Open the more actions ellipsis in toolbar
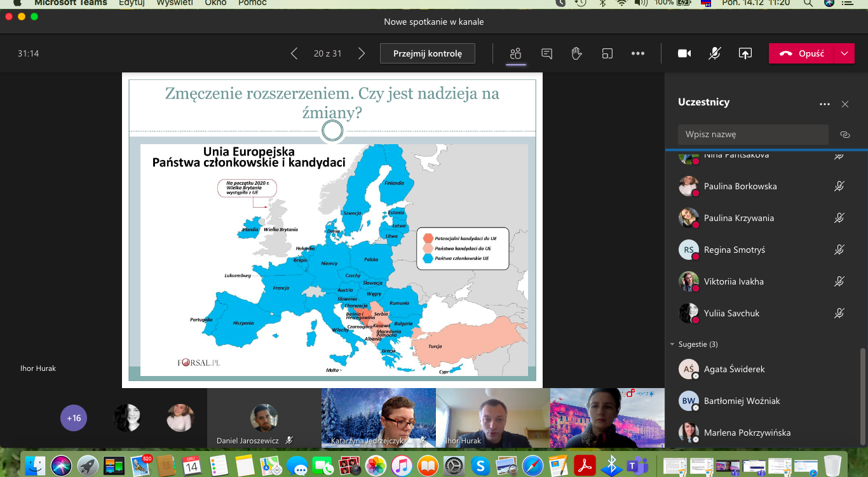 [638, 54]
